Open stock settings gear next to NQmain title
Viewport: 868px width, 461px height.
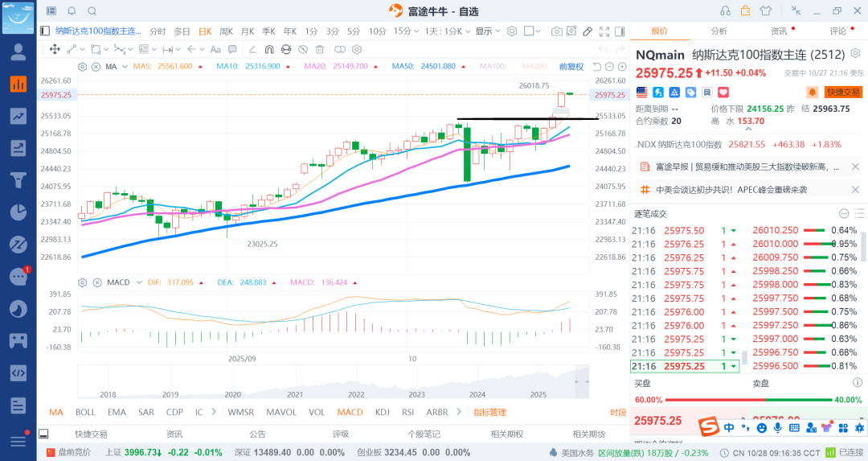[x=855, y=53]
